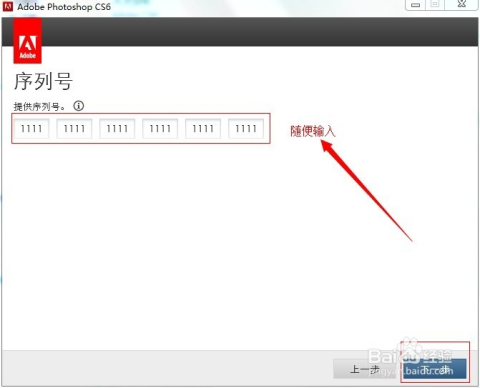
Task: Click the third serial number field
Action: point(117,129)
